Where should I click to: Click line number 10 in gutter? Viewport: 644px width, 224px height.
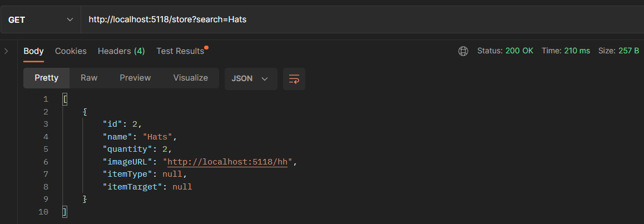[43, 212]
